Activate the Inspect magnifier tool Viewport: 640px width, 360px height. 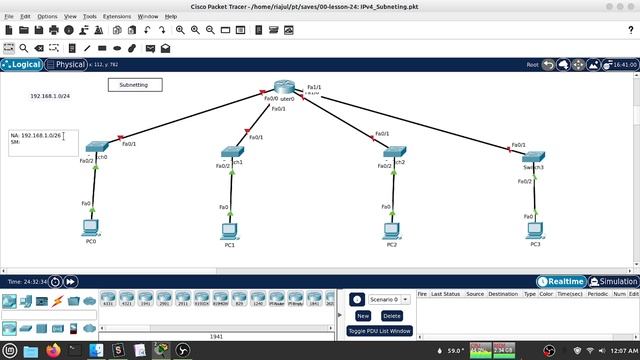[24, 48]
